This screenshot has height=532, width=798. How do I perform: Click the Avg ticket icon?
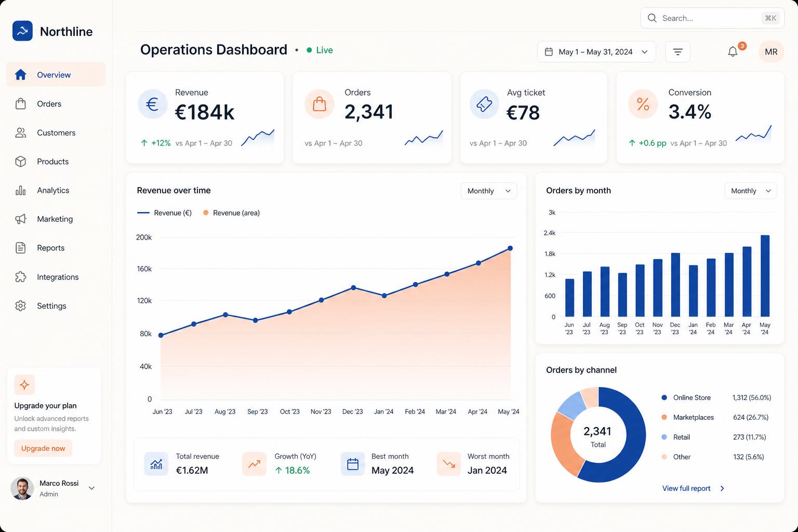pyautogui.click(x=484, y=104)
